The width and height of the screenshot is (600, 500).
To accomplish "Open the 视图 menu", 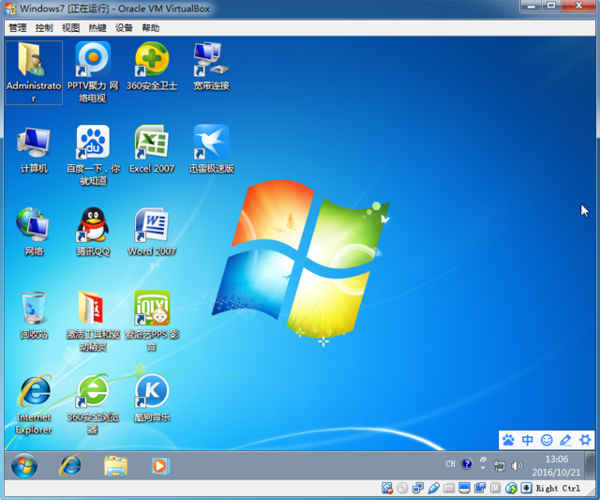I will pos(70,28).
